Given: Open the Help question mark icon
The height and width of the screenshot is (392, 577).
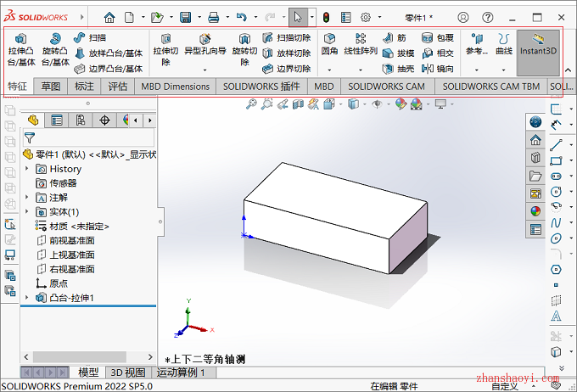Looking at the screenshot, I should (x=488, y=17).
